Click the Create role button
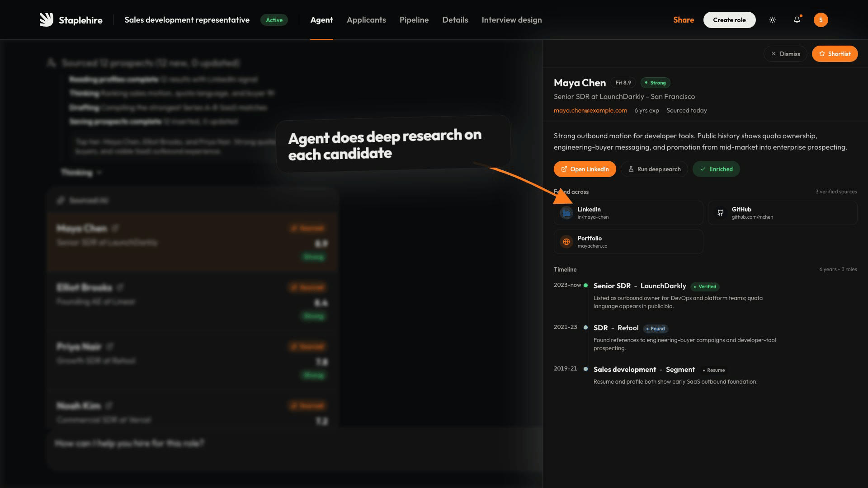The height and width of the screenshot is (488, 868). 729,20
